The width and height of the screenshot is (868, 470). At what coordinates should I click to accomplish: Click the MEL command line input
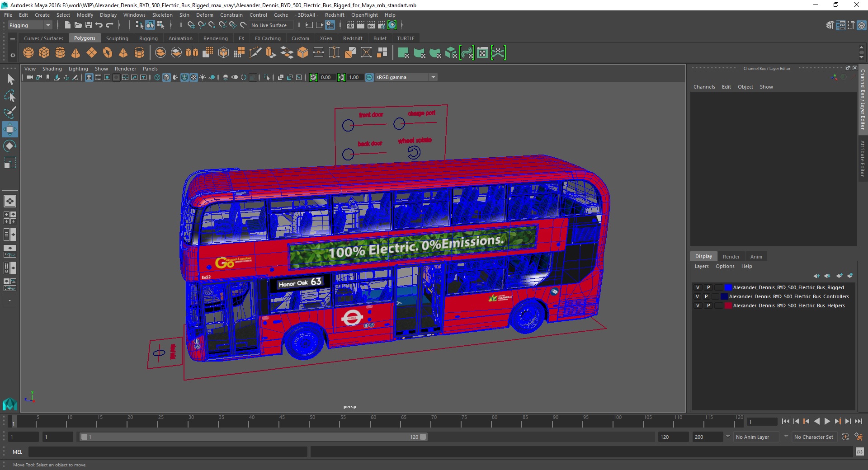[x=168, y=451]
